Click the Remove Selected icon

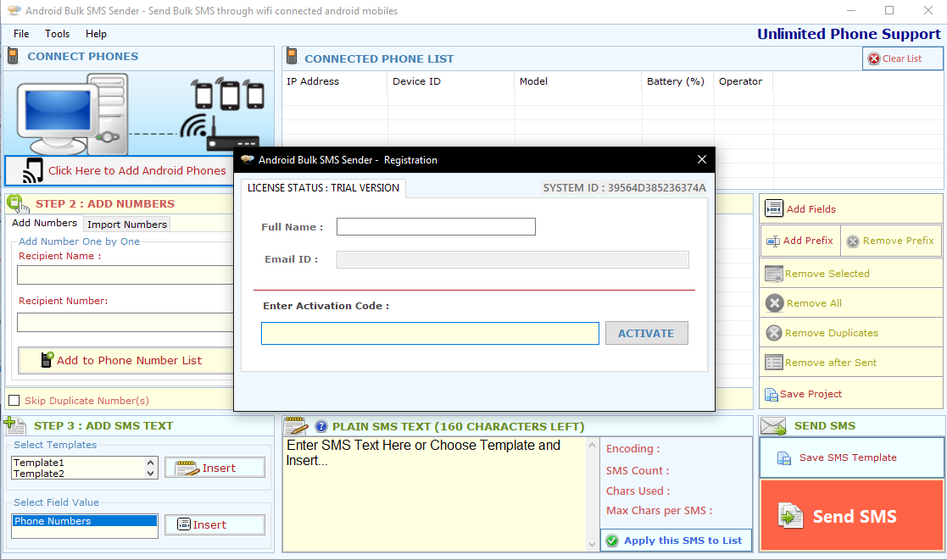click(x=773, y=274)
